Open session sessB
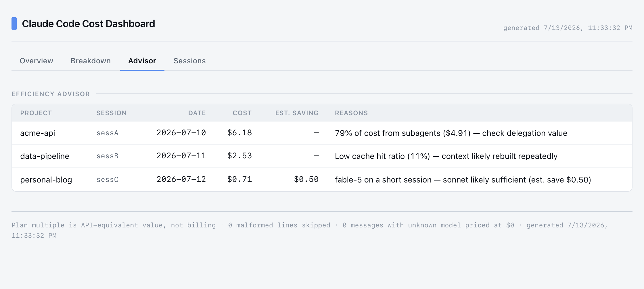Screen dimensions: 644x289 (107, 156)
